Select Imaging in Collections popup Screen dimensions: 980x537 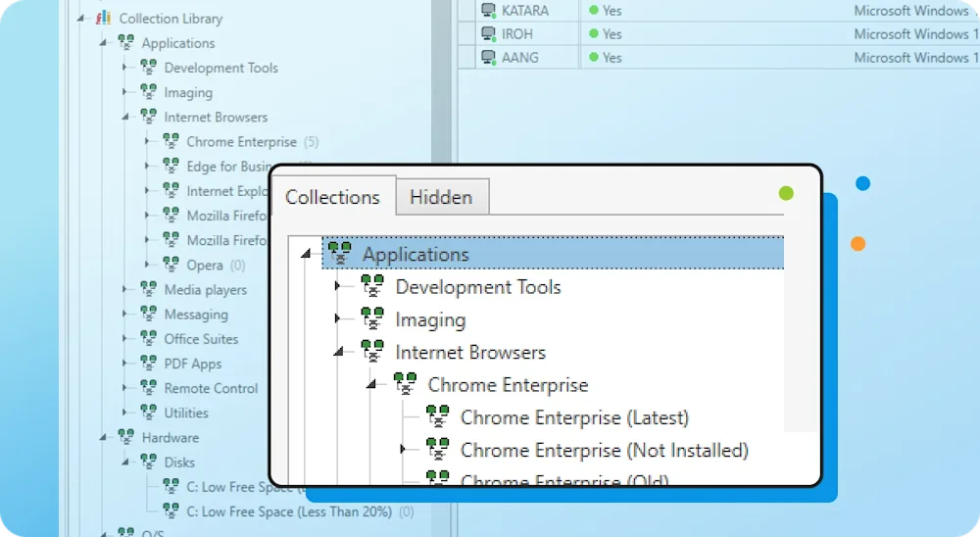tap(430, 320)
